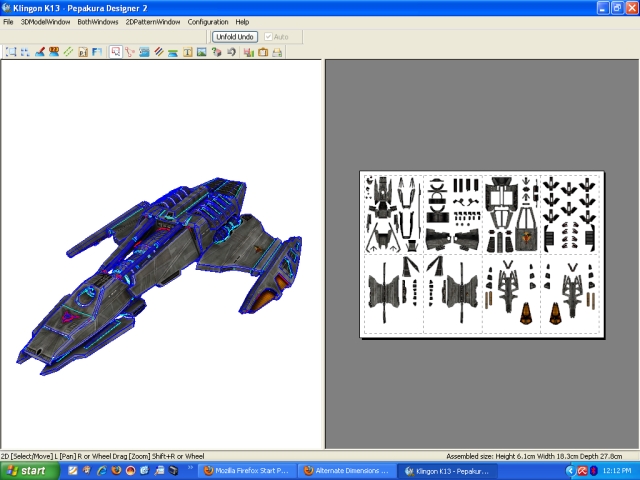This screenshot has width=640, height=480.
Task: Click the Unfold Undo button
Action: 235,37
